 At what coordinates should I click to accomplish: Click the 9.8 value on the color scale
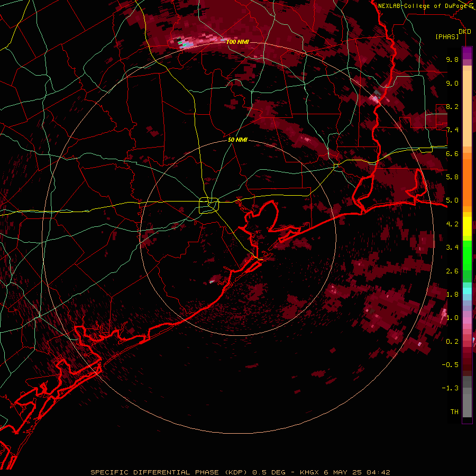point(452,59)
